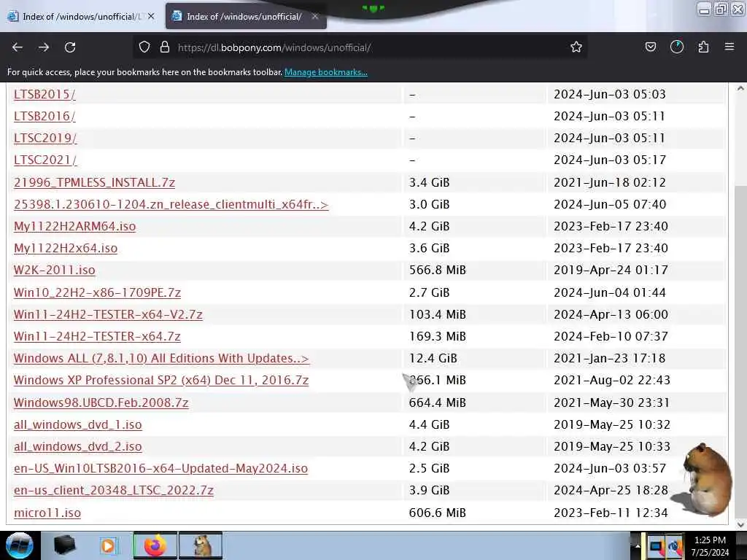The height and width of the screenshot is (560, 747).
Task: Click the monitor icon in system tray
Action: pyautogui.click(x=656, y=546)
